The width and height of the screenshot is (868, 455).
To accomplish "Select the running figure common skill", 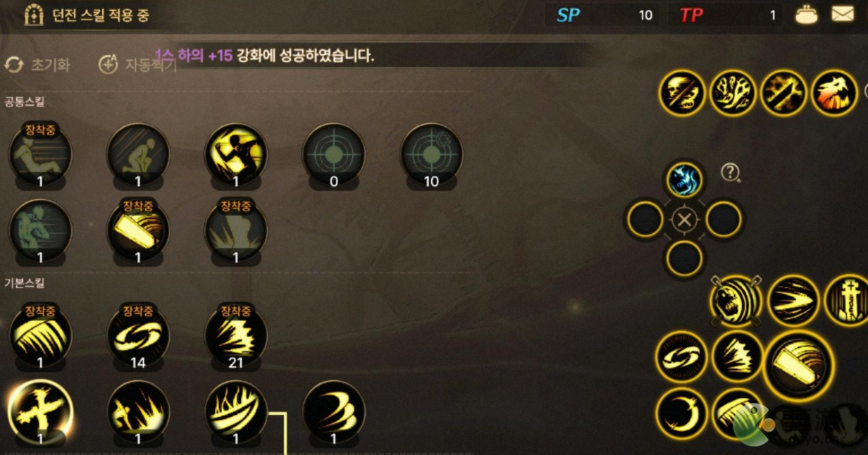I will coord(236,155).
